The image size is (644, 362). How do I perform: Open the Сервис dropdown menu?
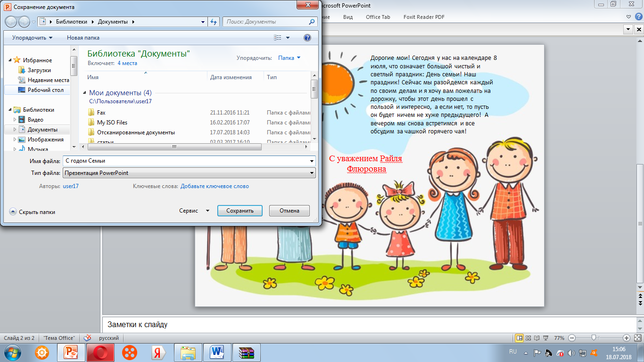[x=194, y=211]
